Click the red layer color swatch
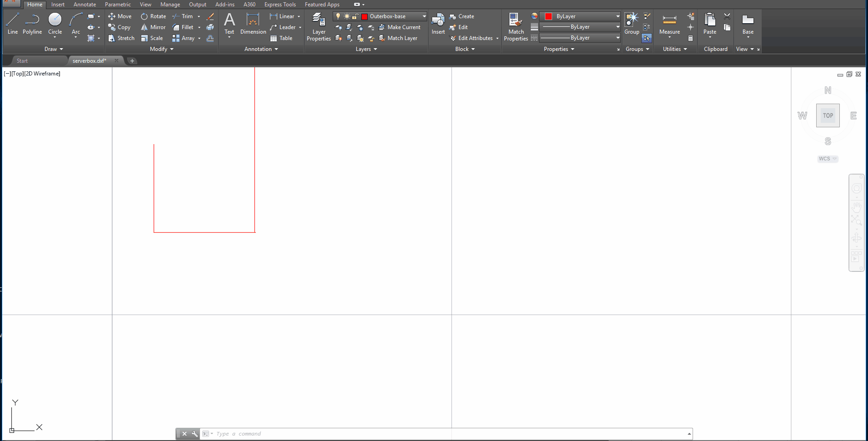The image size is (868, 441). coord(364,16)
